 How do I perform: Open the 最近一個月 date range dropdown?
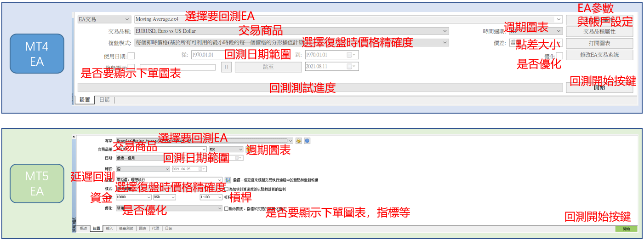[x=142, y=158]
